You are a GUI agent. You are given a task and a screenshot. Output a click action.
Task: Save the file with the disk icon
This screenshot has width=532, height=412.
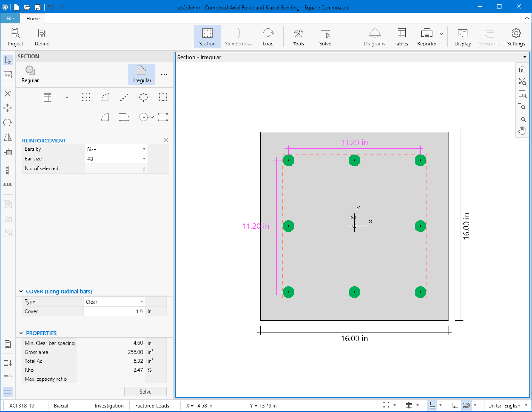pos(38,7)
